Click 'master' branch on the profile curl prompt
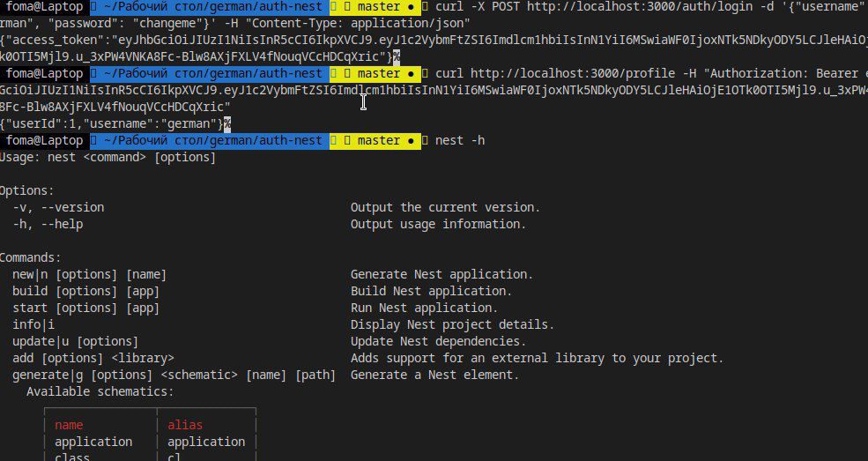Screen dimensions: 868x461 pos(378,74)
